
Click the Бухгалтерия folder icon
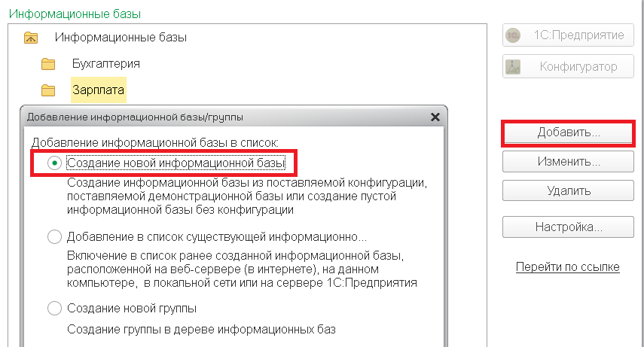click(x=48, y=64)
